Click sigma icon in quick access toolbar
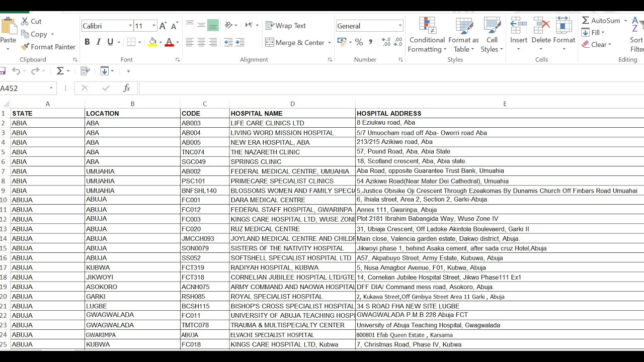This screenshot has width=644, height=362. coord(60,71)
